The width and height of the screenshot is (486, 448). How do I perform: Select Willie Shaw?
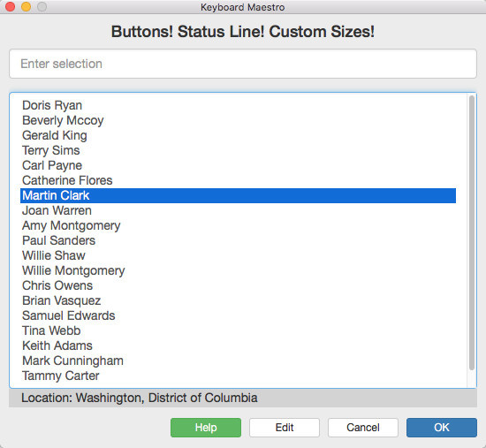coord(238,255)
